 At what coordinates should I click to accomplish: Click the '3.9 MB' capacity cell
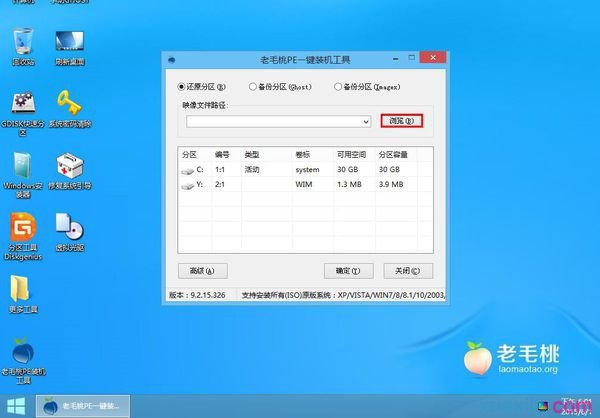tap(391, 185)
